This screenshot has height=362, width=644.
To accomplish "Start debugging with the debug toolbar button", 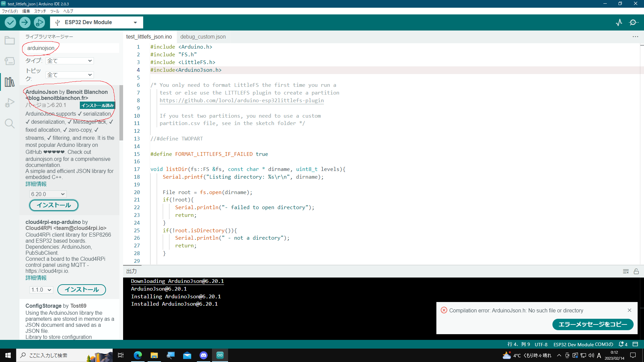I will [39, 22].
